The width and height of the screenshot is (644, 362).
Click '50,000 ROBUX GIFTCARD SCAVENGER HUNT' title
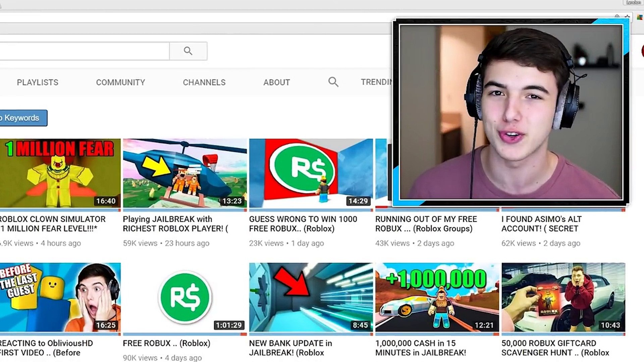point(555,348)
